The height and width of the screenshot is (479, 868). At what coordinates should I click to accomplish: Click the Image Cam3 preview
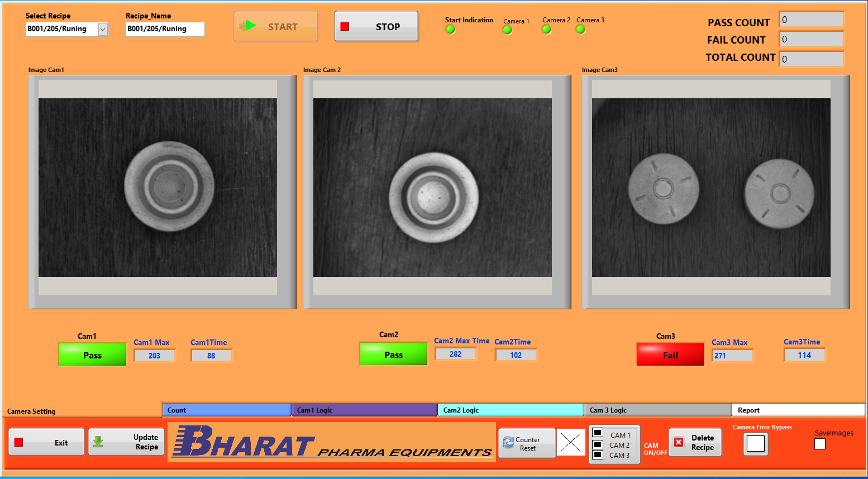click(x=711, y=188)
